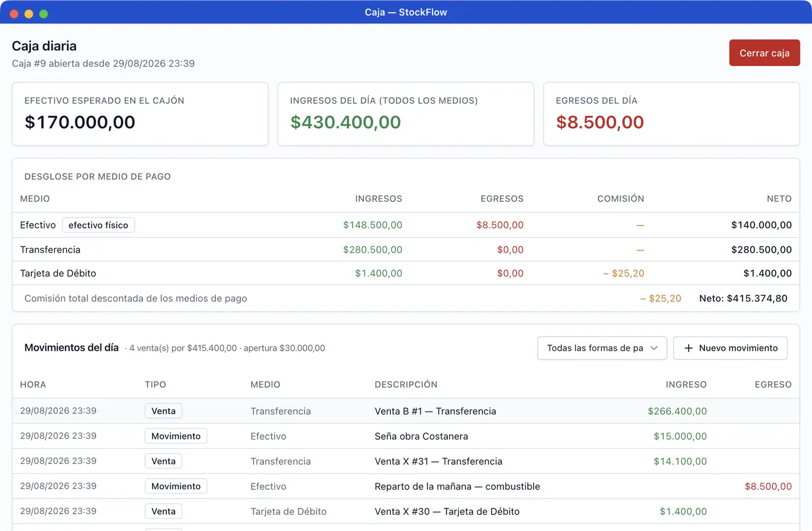Screen dimensions: 812x531
Task: Open Nuevo movimiento dialog
Action: pyautogui.click(x=730, y=348)
